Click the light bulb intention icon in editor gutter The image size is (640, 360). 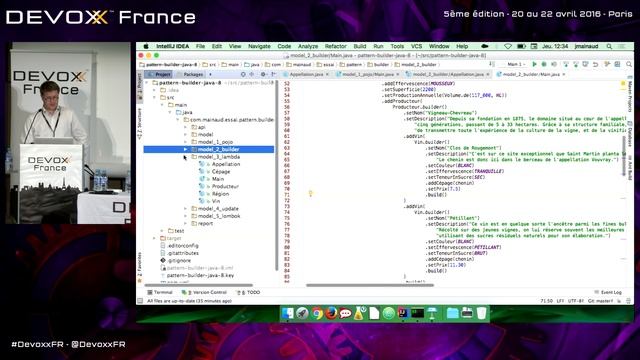311,193
